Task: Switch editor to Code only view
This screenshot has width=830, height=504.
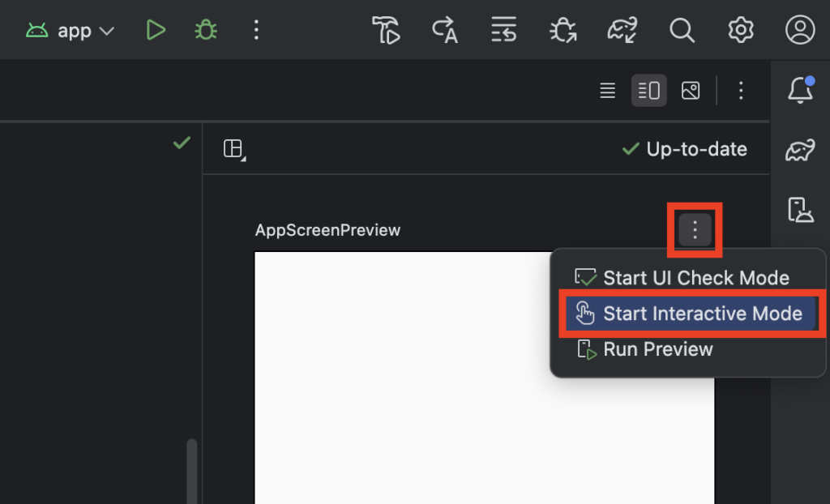Action: [x=607, y=91]
